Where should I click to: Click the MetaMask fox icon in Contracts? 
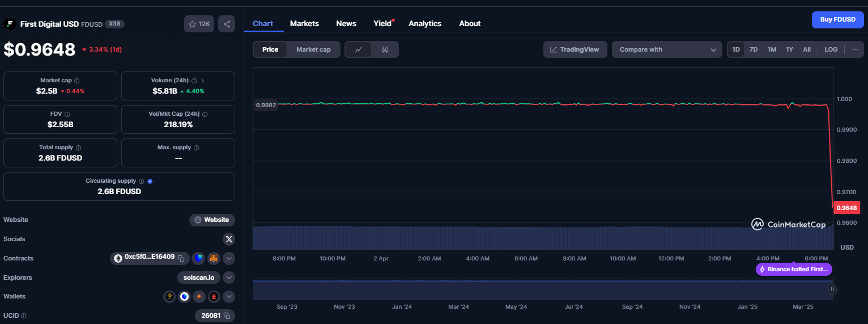point(214,258)
